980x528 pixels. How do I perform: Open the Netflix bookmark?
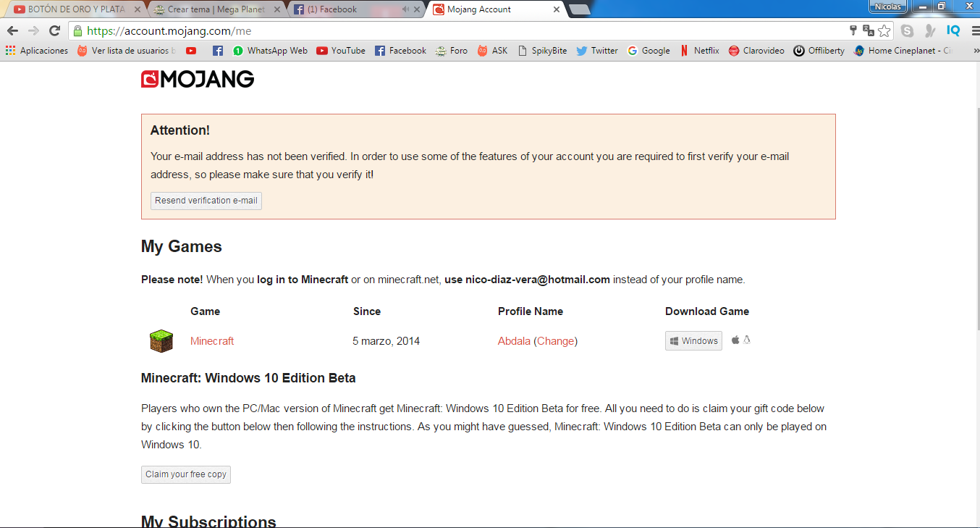click(699, 51)
